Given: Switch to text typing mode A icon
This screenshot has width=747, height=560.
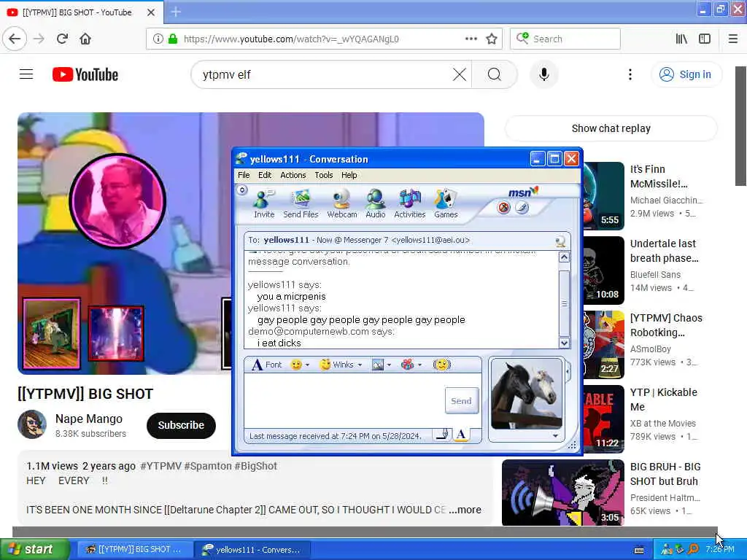Looking at the screenshot, I should point(461,435).
